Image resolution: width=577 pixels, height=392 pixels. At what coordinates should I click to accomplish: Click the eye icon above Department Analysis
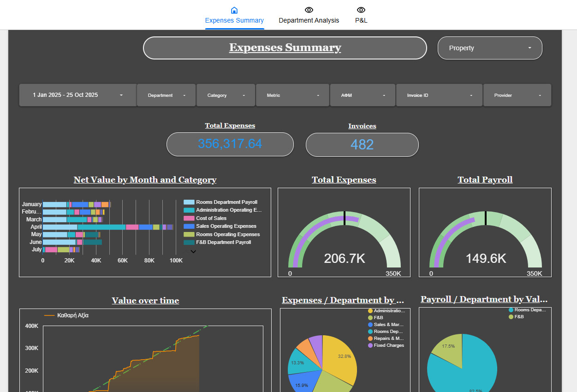(x=309, y=10)
